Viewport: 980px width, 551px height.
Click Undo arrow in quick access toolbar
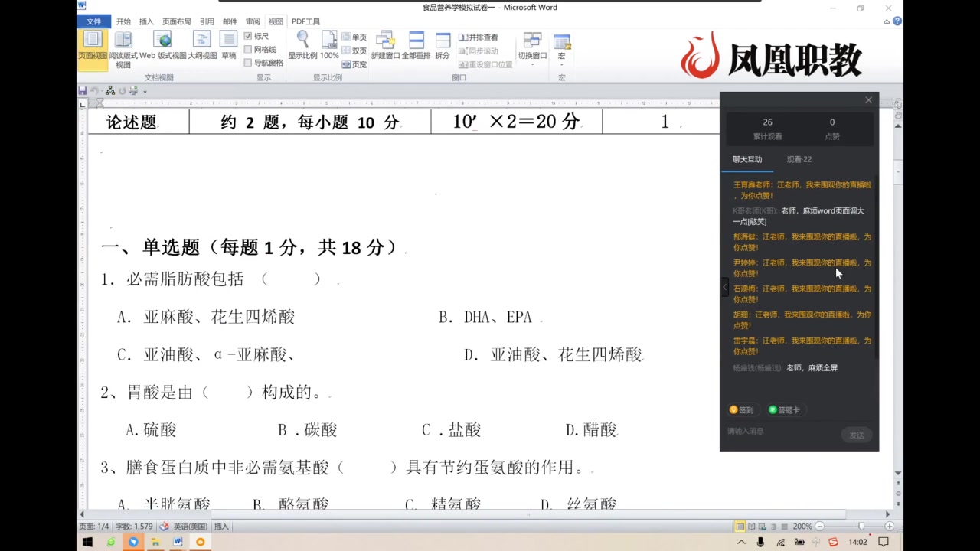pyautogui.click(x=94, y=91)
